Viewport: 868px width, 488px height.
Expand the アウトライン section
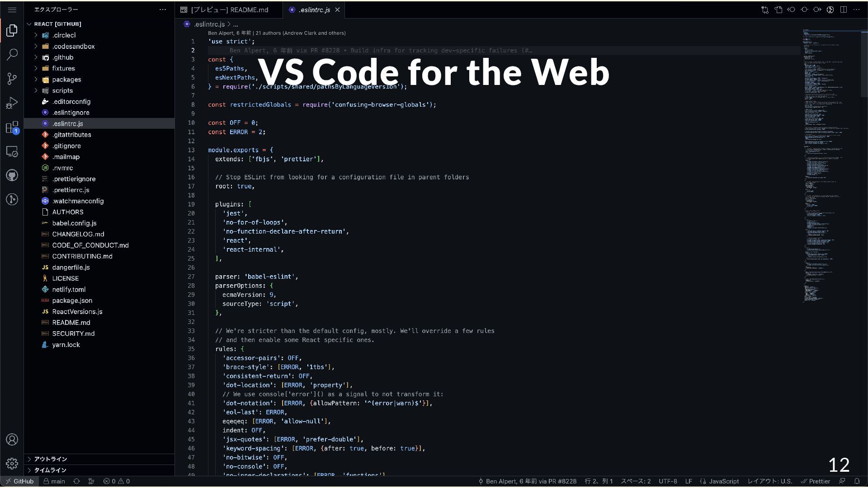pyautogui.click(x=50, y=459)
